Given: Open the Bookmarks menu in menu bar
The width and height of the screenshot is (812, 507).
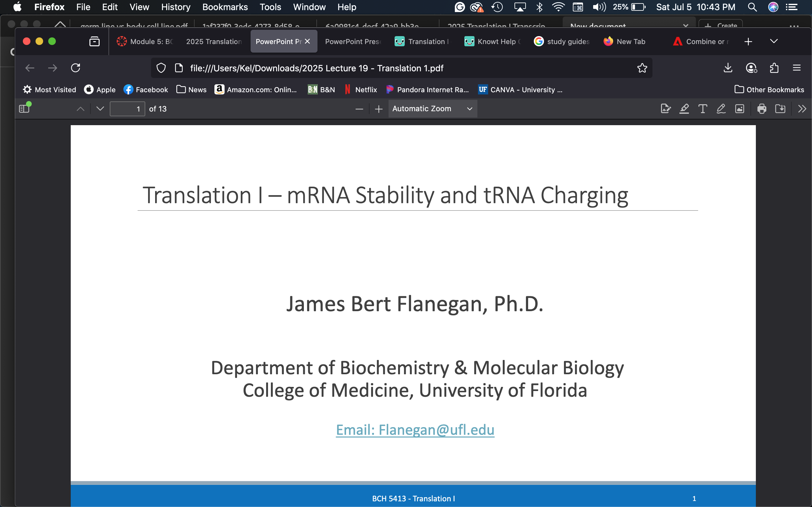Looking at the screenshot, I should point(225,7).
